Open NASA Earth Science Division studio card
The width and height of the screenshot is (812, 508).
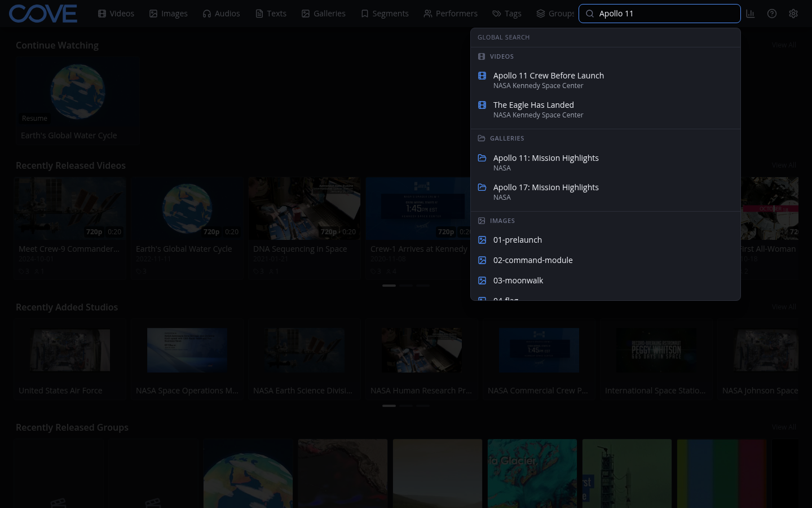click(x=304, y=360)
